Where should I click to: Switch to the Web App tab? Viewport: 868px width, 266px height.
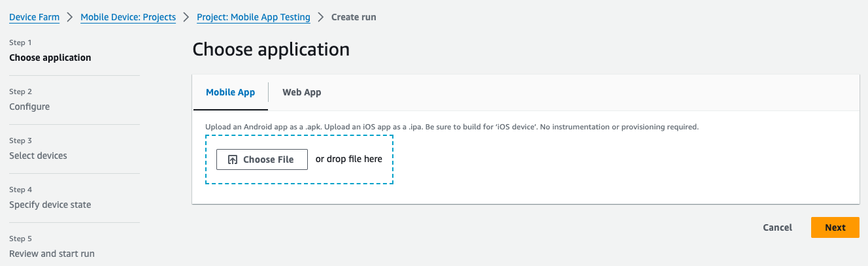pos(301,92)
